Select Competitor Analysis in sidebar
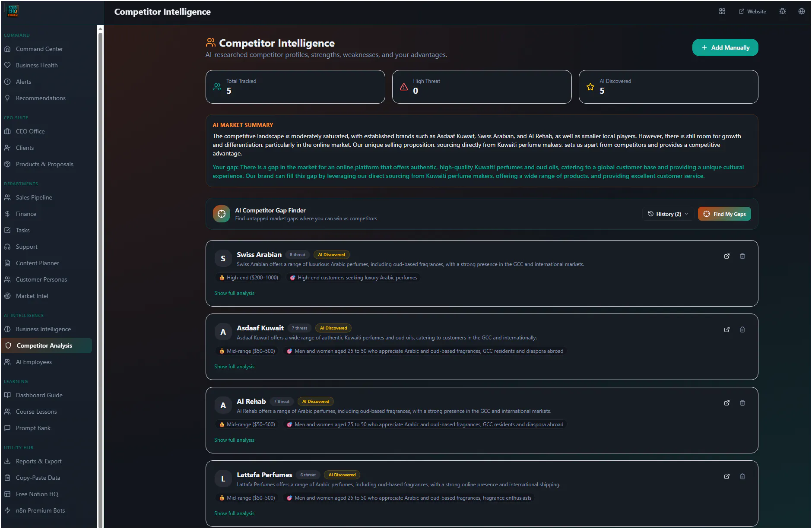Viewport: 812px width, 529px height. pos(47,345)
